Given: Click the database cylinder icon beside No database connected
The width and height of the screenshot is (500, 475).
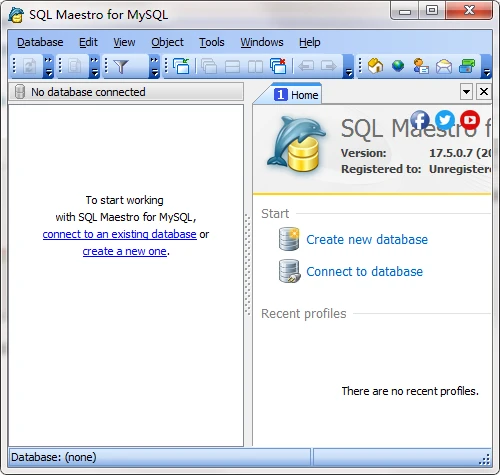Looking at the screenshot, I should click(20, 92).
